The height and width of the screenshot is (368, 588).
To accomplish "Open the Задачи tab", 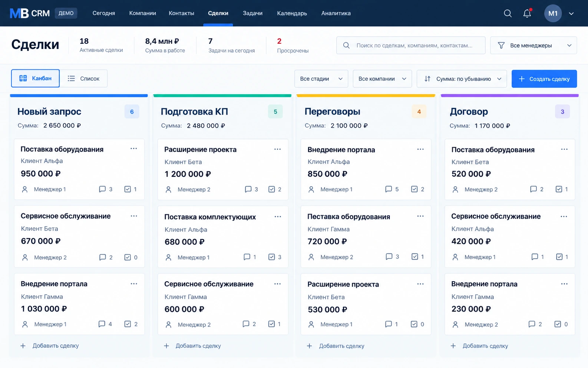I will pyautogui.click(x=253, y=13).
